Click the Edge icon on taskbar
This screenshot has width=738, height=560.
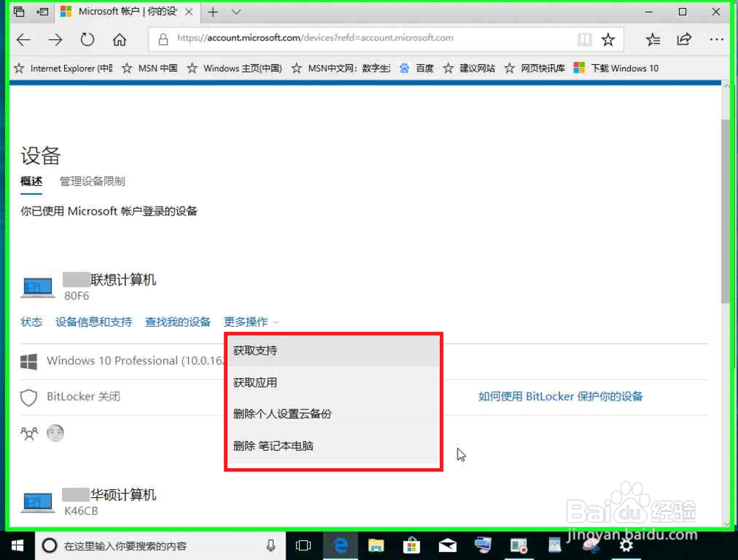340,546
